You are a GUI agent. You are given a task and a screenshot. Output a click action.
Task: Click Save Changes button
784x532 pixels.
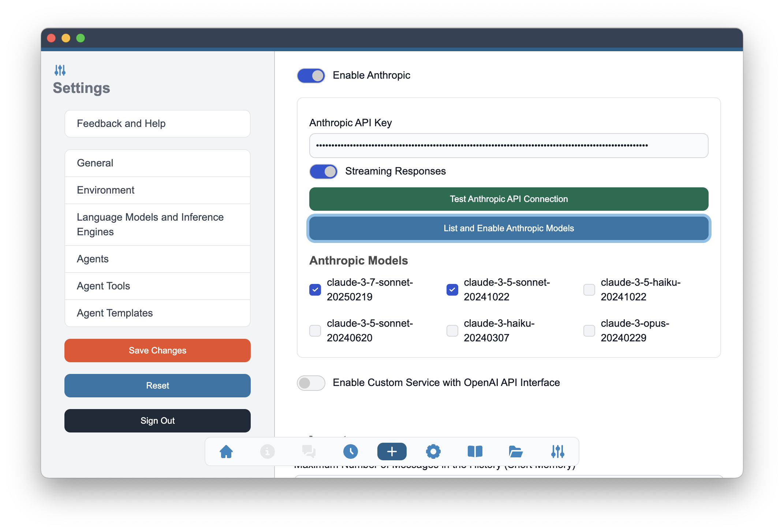(157, 351)
